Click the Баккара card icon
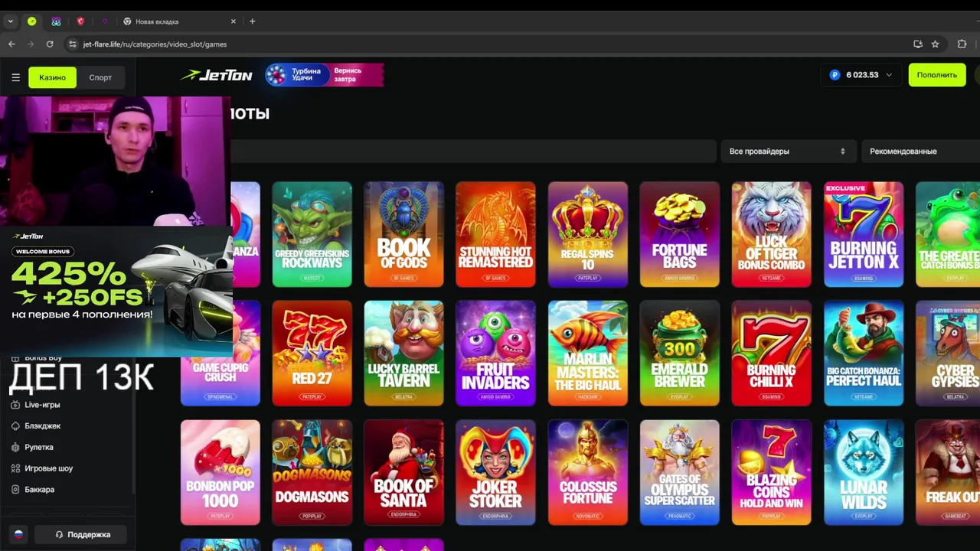The width and height of the screenshot is (980, 551). (x=15, y=489)
